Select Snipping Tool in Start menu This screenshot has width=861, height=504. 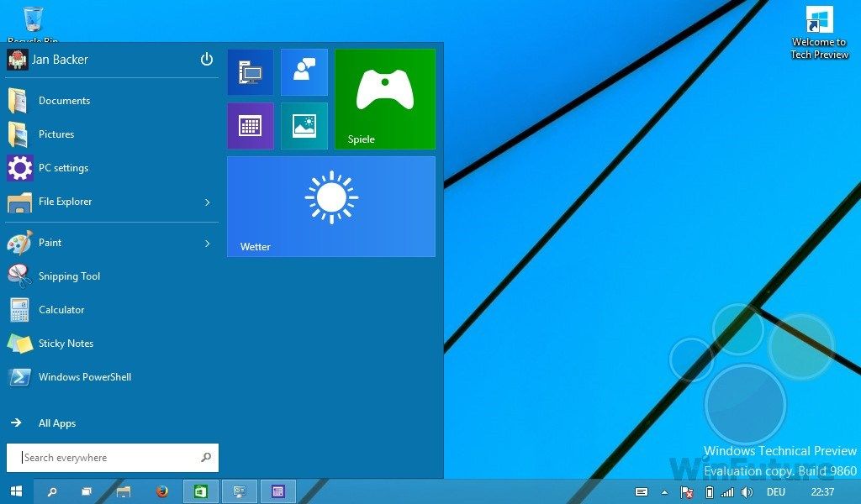click(69, 276)
